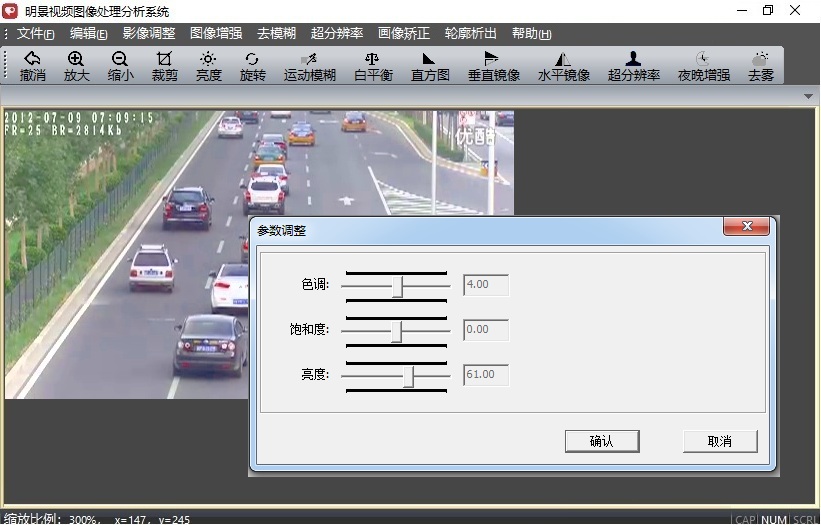This screenshot has height=525, width=821.
Task: Apply 垂直镜像 vertical mirror
Action: [493, 66]
